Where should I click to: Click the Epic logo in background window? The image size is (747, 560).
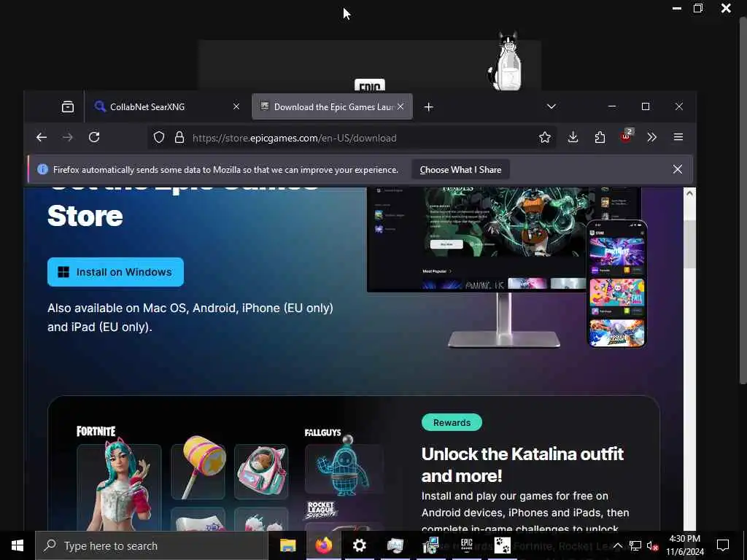[x=370, y=85]
